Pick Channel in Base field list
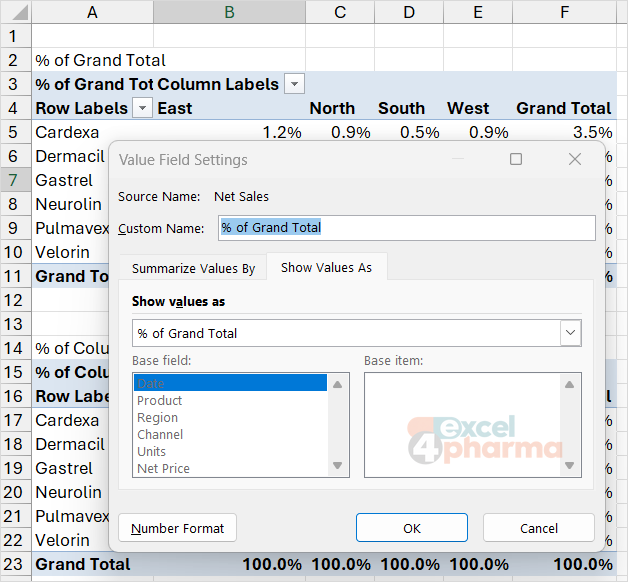 tap(230, 434)
